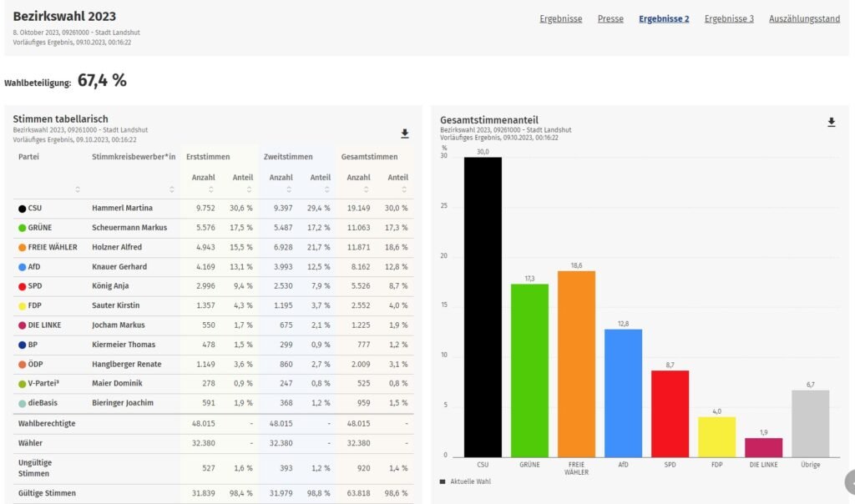
Task: Click GRÜNE Erststimmen value 5.576
Action: [x=205, y=228]
